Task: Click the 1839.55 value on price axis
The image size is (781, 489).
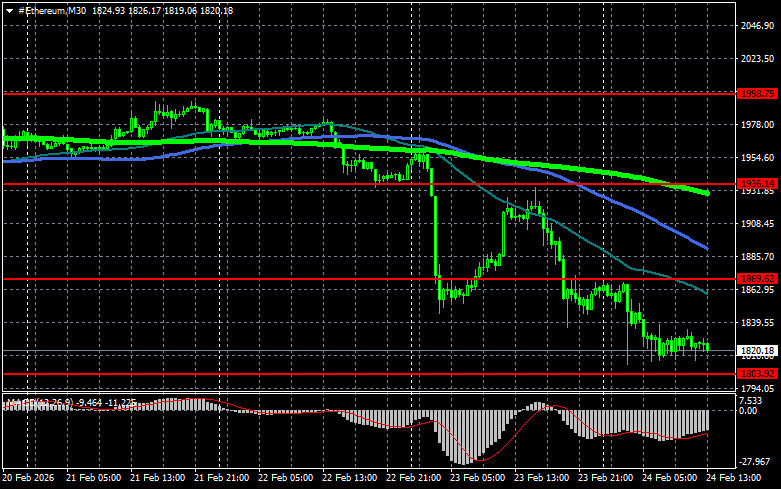Action: pos(757,323)
